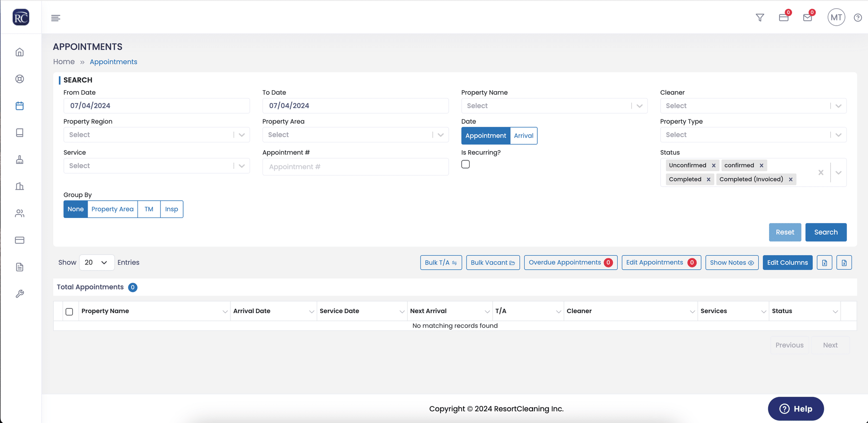Select the Insp group-by option

(171, 209)
